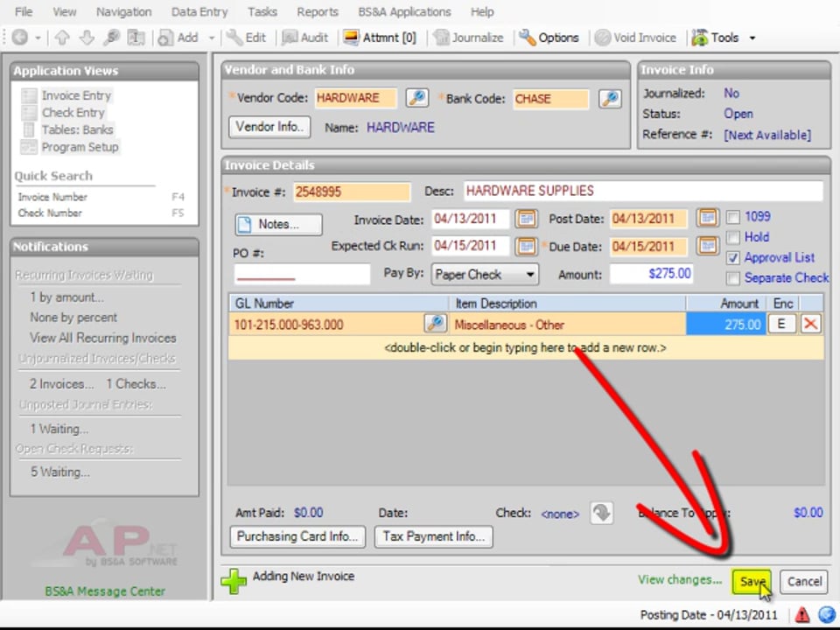Click the PO # input field
The height and width of the screenshot is (630, 840).
[302, 274]
